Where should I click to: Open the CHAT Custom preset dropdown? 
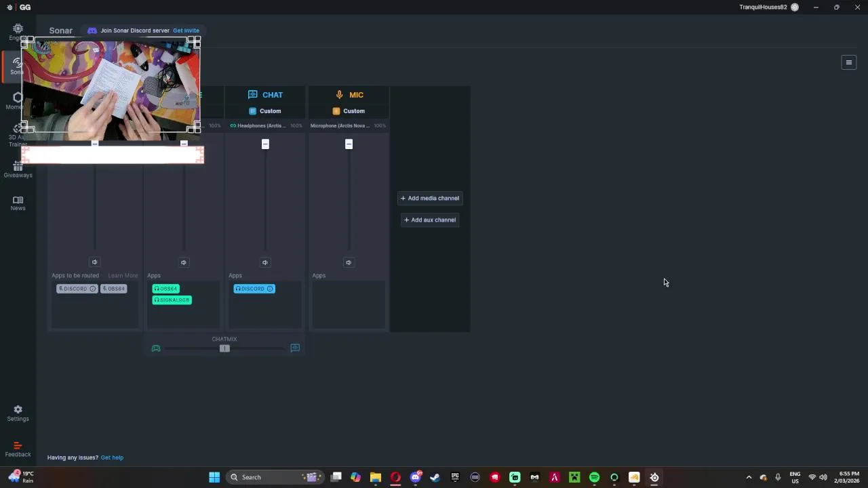265,111
